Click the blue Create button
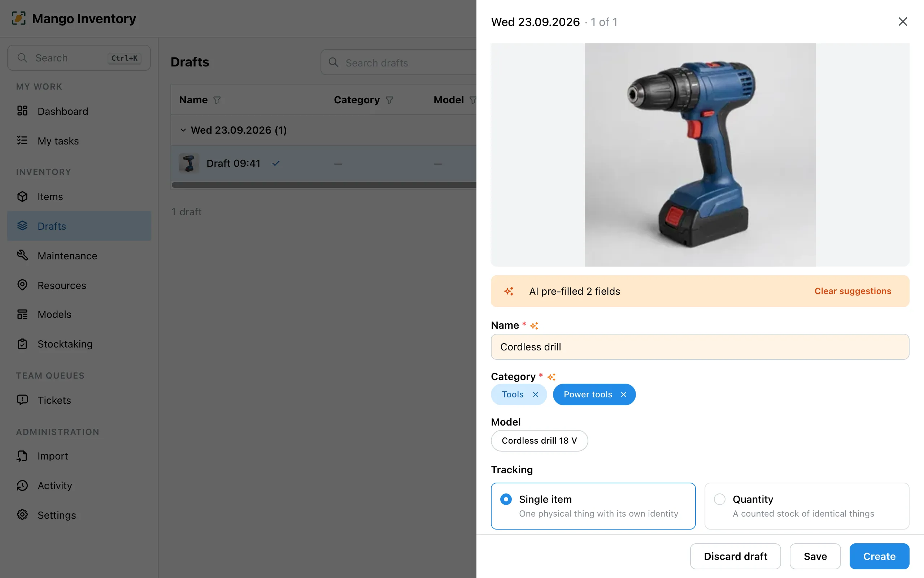Screen dimensions: 924x578 (879, 556)
